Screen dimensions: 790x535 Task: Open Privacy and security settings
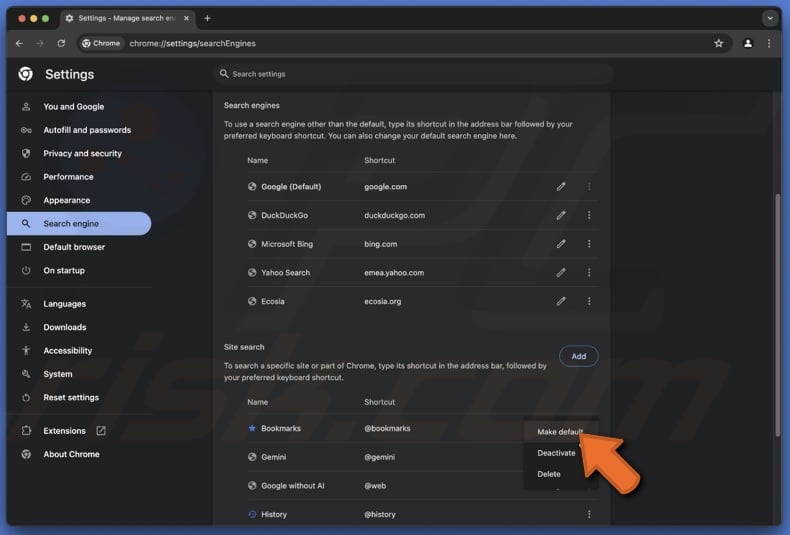(x=82, y=153)
